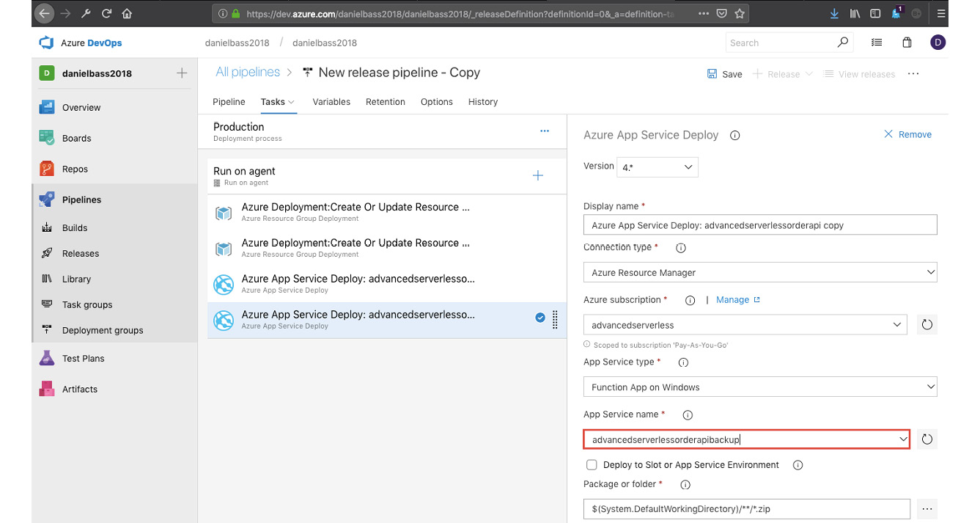The width and height of the screenshot is (980, 523).
Task: Select the first Azure Resource Group Deployment task
Action: [386, 212]
